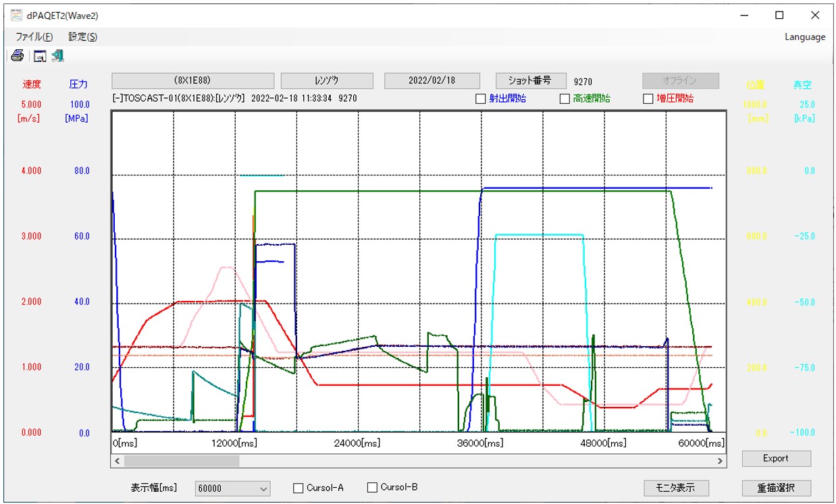
Task: Open the ファイル menu
Action: [x=34, y=37]
